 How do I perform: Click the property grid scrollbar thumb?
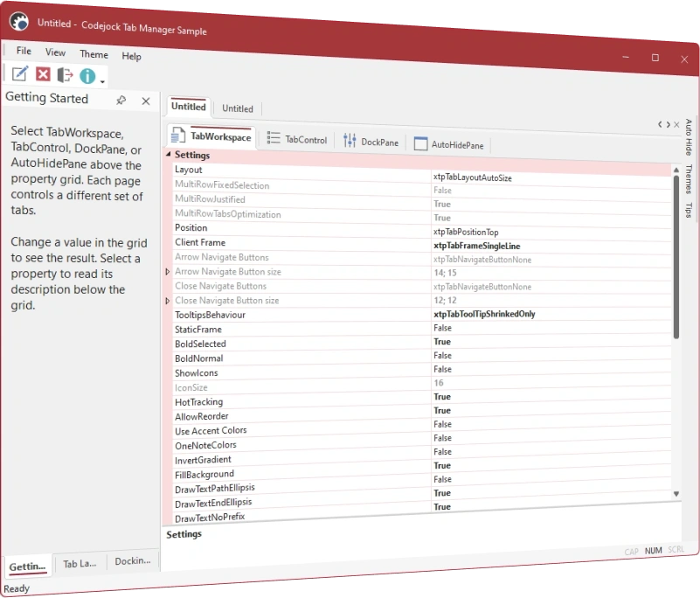click(x=676, y=257)
